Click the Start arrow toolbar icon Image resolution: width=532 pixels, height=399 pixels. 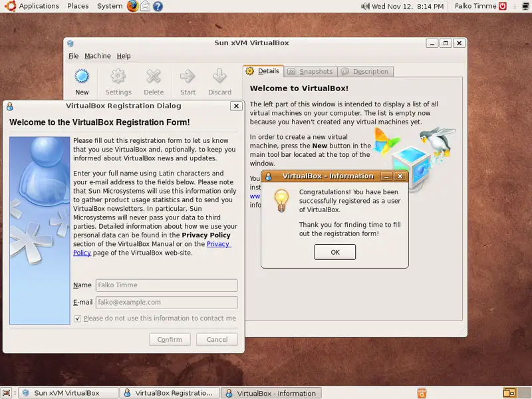[188, 76]
